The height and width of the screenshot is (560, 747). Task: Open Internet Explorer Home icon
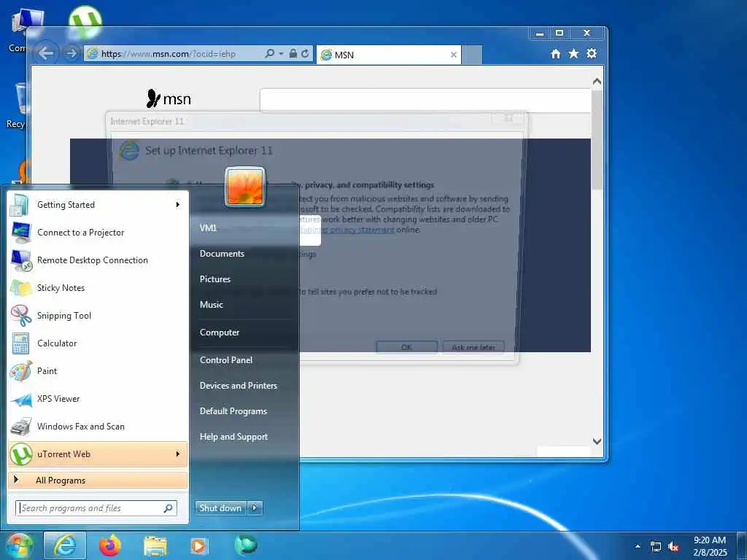pos(555,54)
